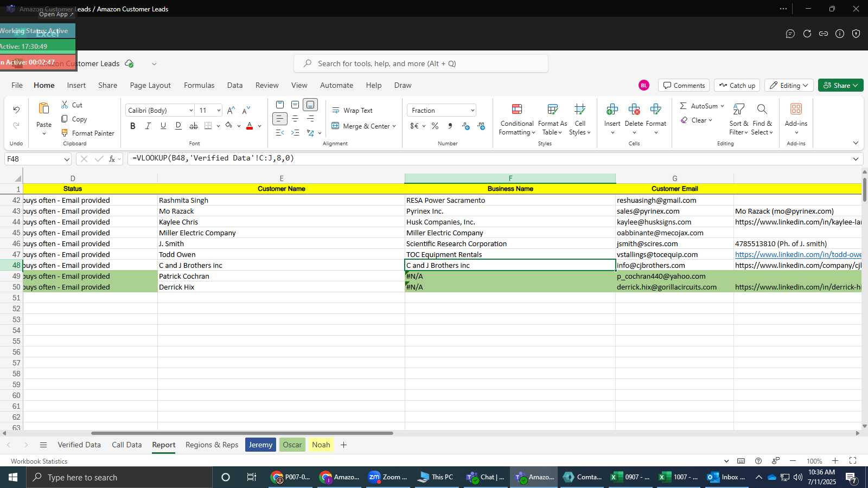Open the font color dropdown arrow

(x=259, y=126)
